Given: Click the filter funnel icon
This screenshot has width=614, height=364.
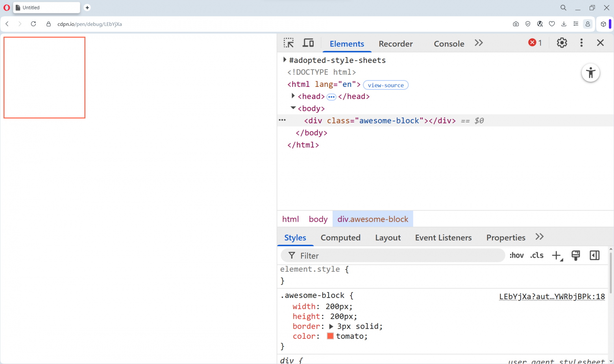Looking at the screenshot, I should click(292, 256).
